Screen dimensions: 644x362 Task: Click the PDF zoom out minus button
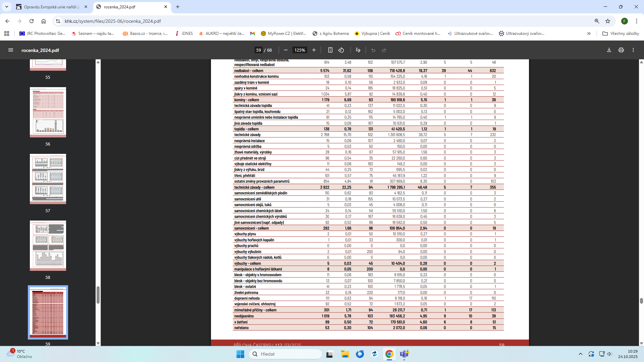(x=286, y=50)
